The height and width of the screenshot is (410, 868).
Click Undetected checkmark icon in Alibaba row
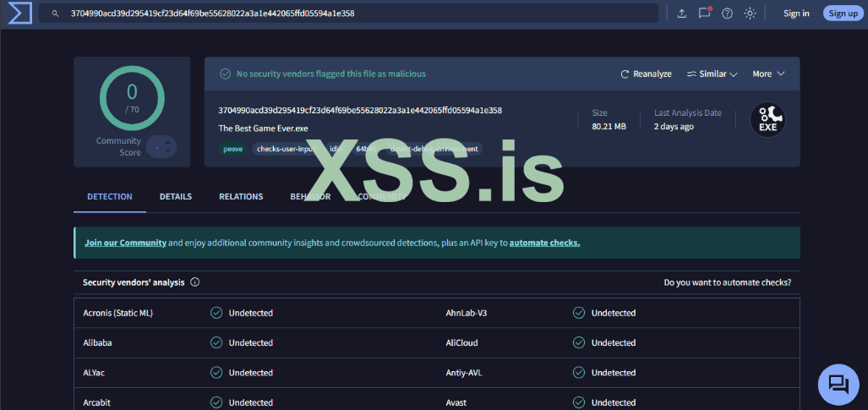coord(216,343)
